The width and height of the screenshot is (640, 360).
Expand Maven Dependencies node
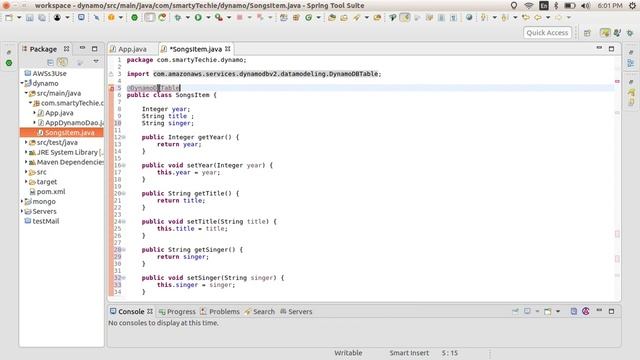tap(26, 162)
